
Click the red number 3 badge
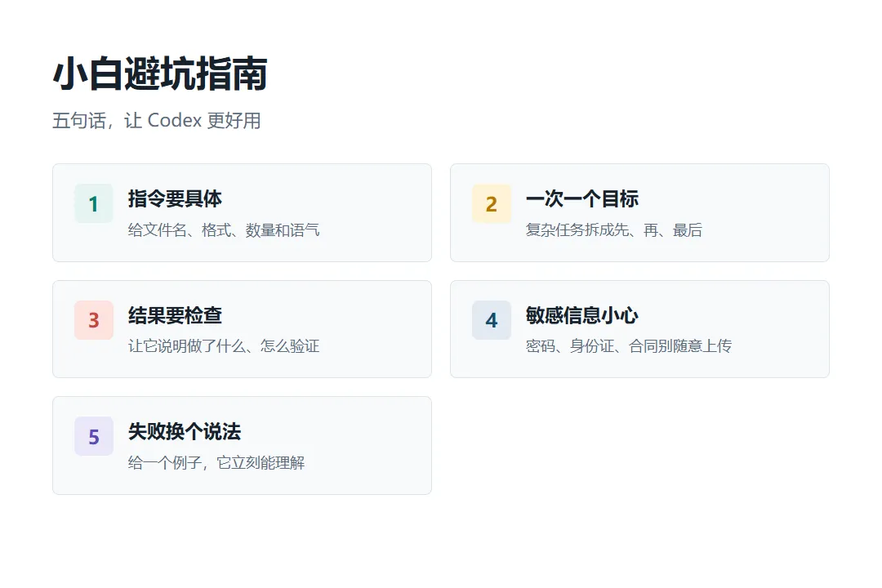(x=94, y=320)
